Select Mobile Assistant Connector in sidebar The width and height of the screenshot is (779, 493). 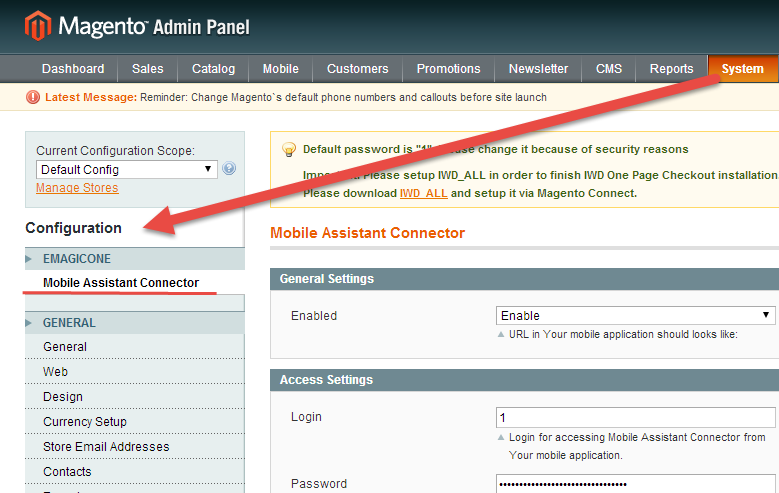click(x=121, y=283)
